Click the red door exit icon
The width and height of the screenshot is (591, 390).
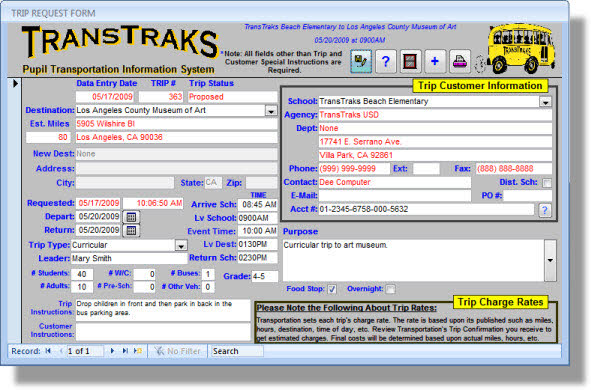tap(410, 61)
